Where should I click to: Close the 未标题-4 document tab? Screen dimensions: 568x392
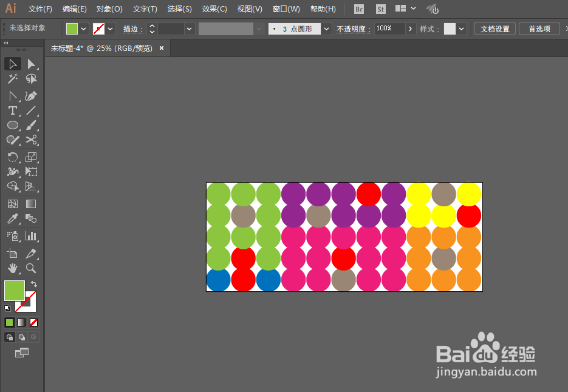click(x=162, y=48)
